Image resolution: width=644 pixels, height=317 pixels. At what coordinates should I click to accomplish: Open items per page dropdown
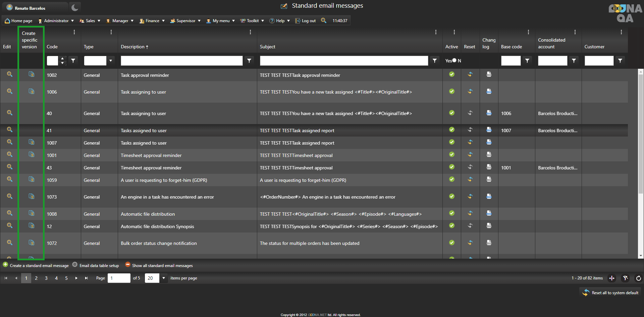(164, 278)
